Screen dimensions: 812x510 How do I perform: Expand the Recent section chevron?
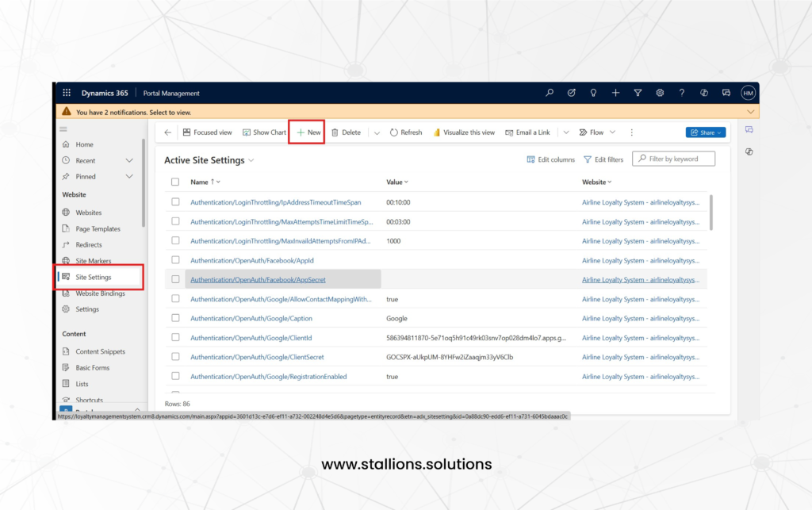click(x=129, y=160)
